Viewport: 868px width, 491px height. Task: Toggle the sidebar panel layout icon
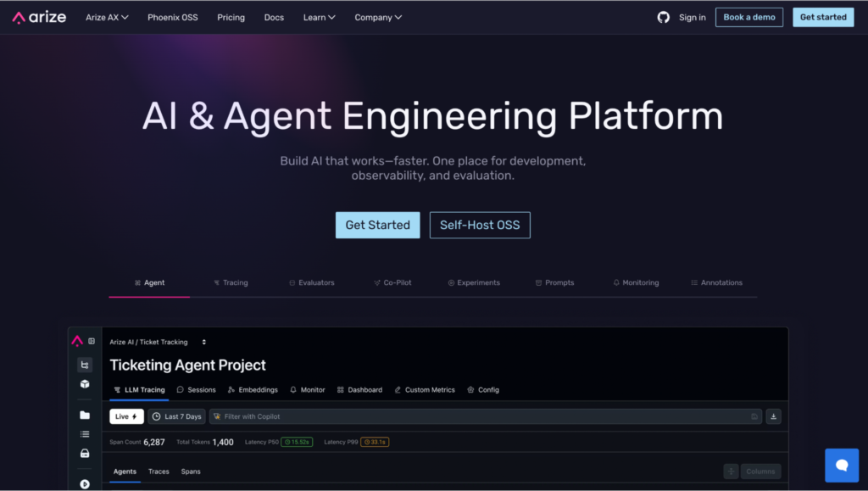(x=92, y=341)
